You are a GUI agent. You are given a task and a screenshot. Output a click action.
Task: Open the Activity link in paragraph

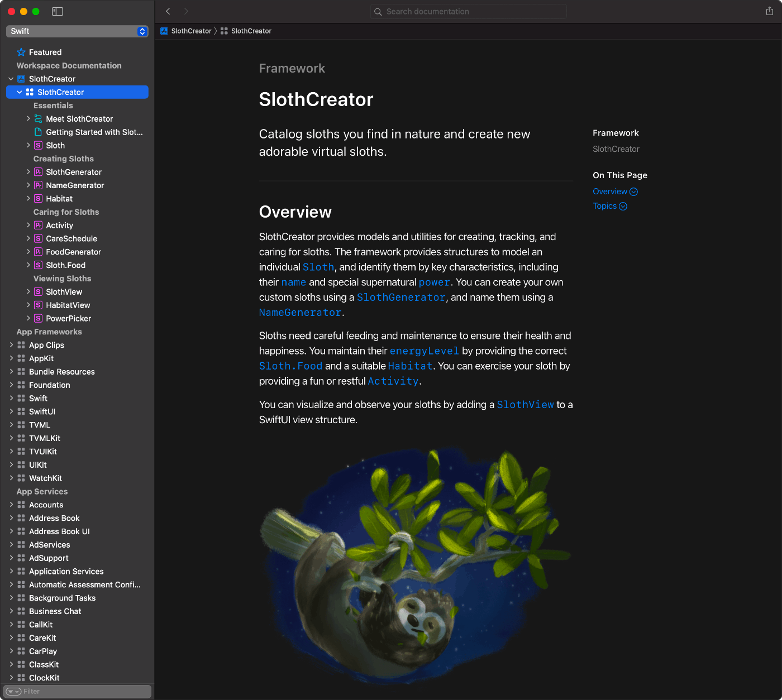pyautogui.click(x=393, y=381)
